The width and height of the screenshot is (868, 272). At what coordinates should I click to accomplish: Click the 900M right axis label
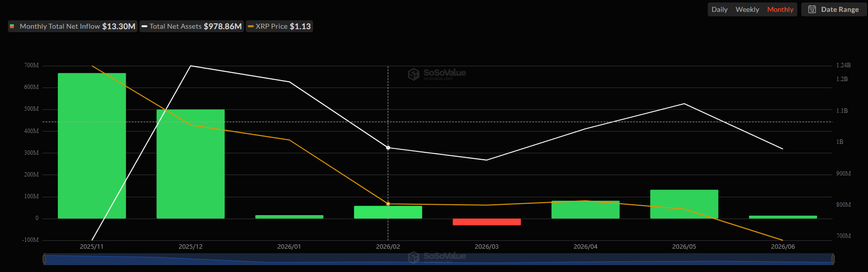pos(843,174)
